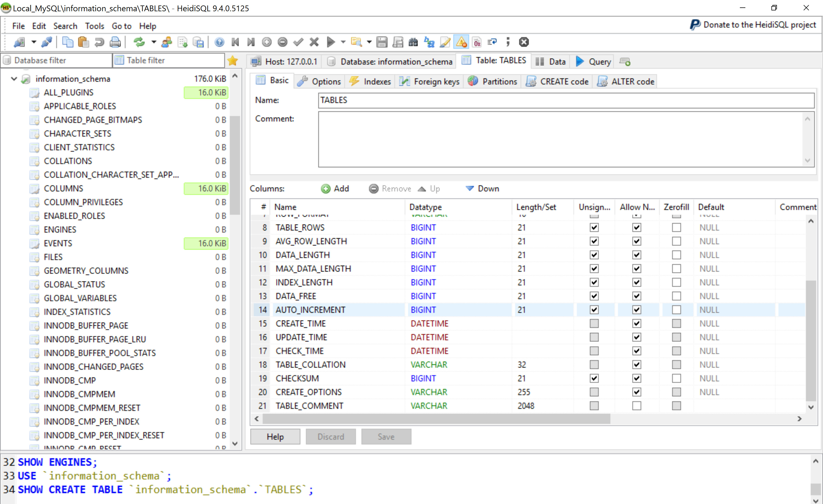The height and width of the screenshot is (504, 823).
Task: Open the Tools menu
Action: 95,26
